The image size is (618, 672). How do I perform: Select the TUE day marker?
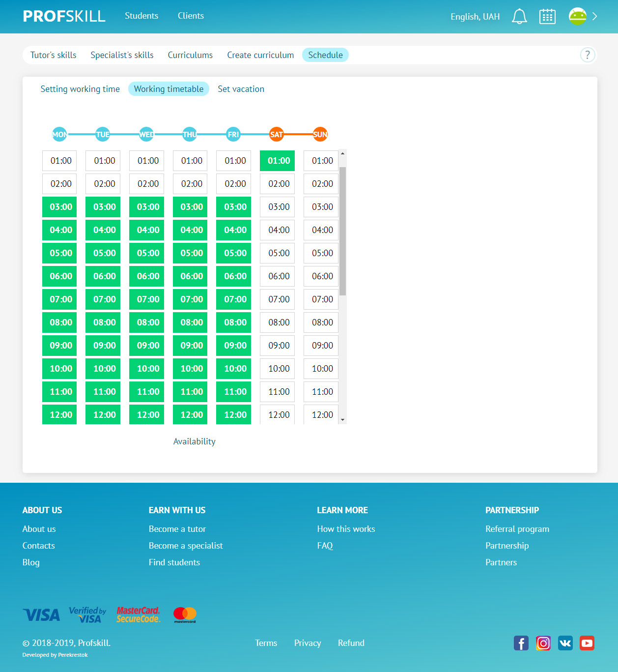click(x=103, y=134)
